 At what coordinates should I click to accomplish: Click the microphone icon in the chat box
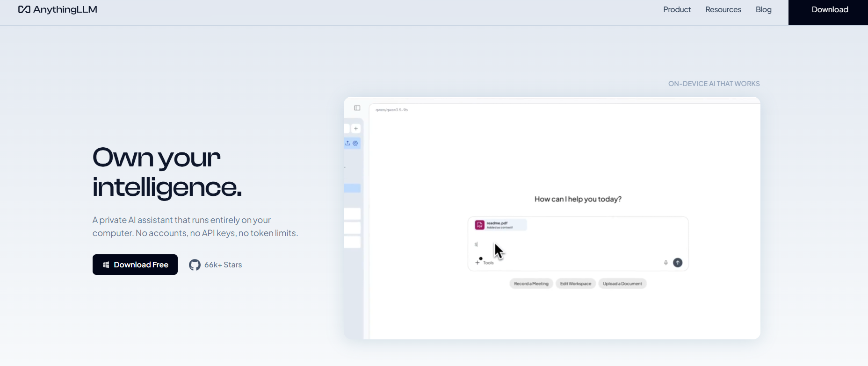666,263
